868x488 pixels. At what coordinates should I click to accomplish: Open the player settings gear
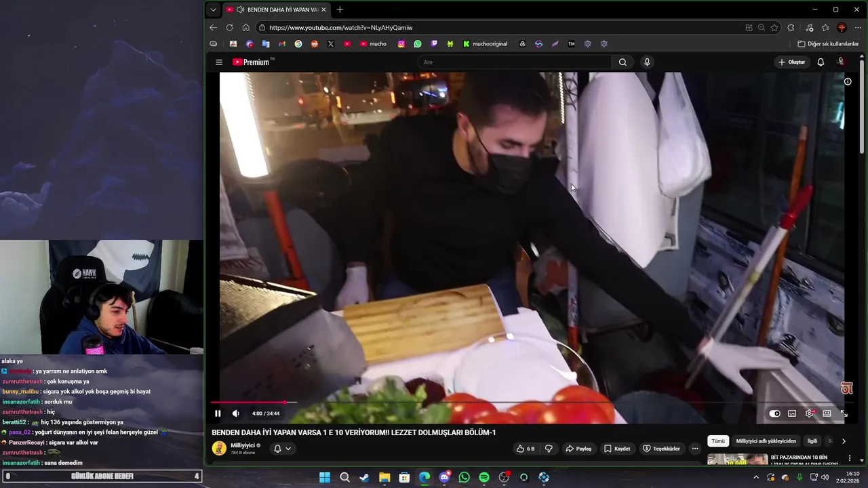(x=809, y=413)
